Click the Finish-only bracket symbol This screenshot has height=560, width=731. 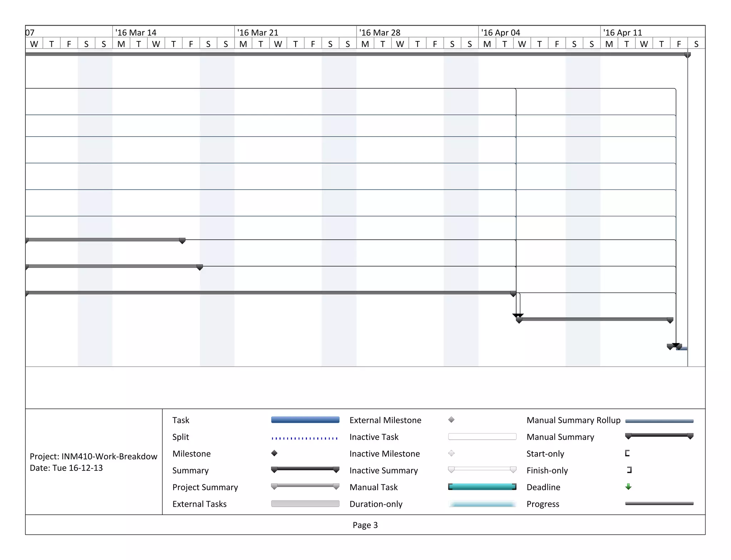coord(629,470)
